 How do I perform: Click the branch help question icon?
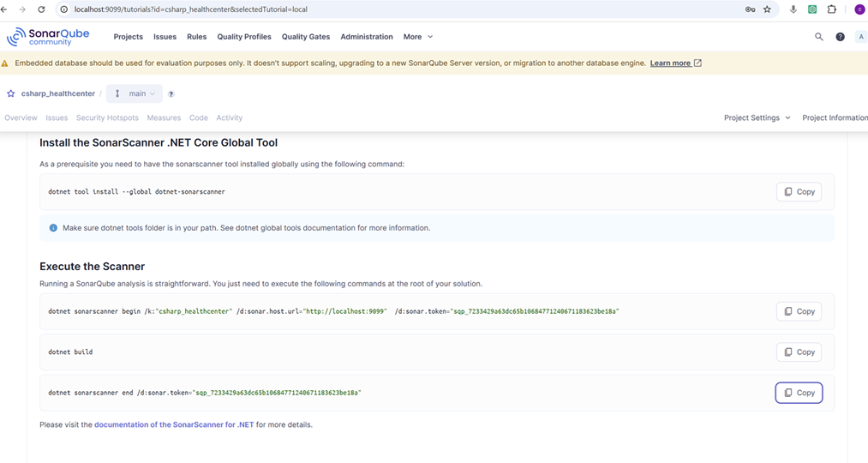point(171,94)
